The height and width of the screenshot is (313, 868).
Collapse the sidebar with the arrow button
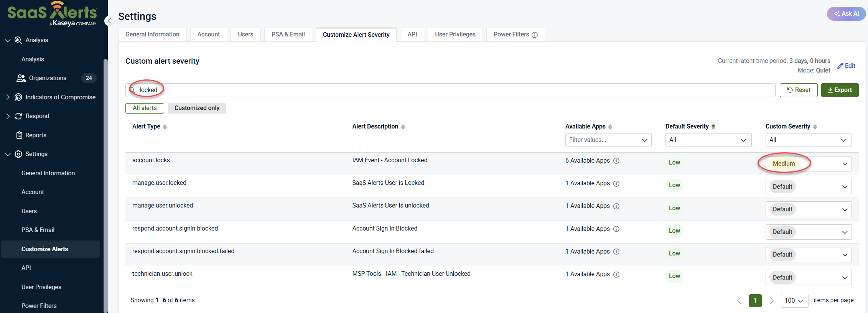pos(109,21)
